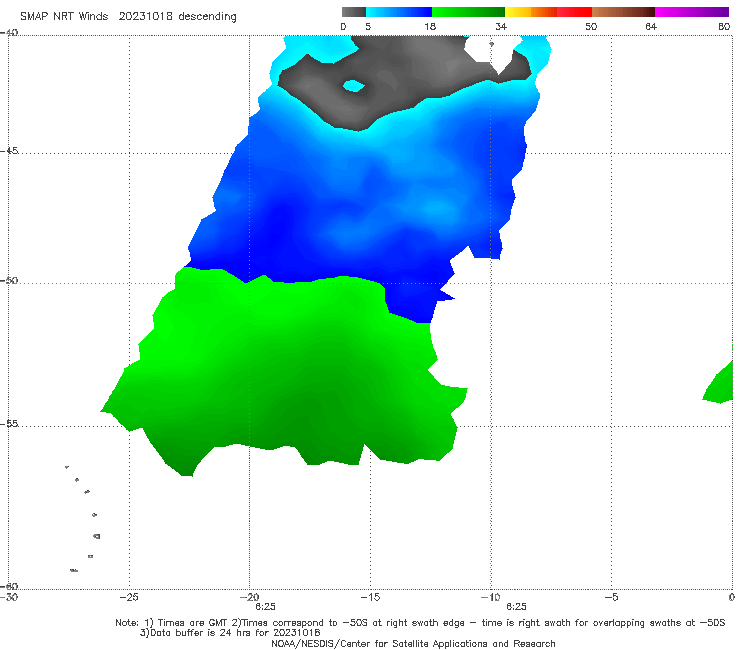Screen dimensions: 740x650
Task: Click the "-15" longitude axis label
Action: (370, 597)
